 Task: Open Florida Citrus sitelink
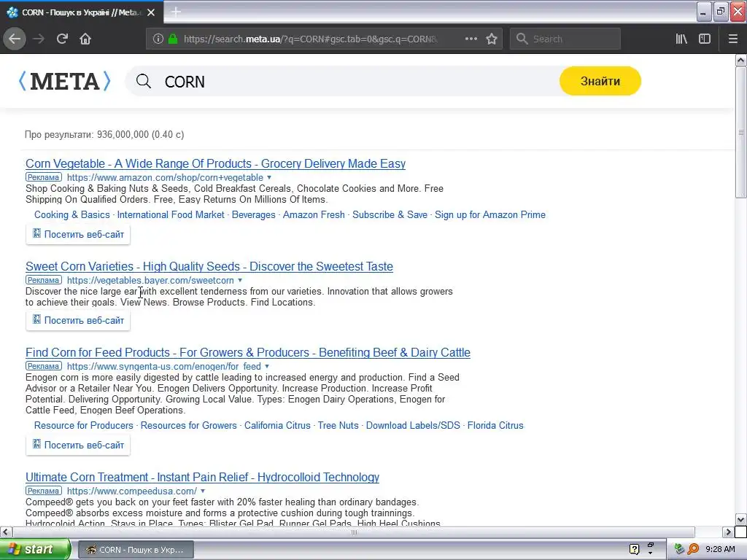tap(495, 426)
